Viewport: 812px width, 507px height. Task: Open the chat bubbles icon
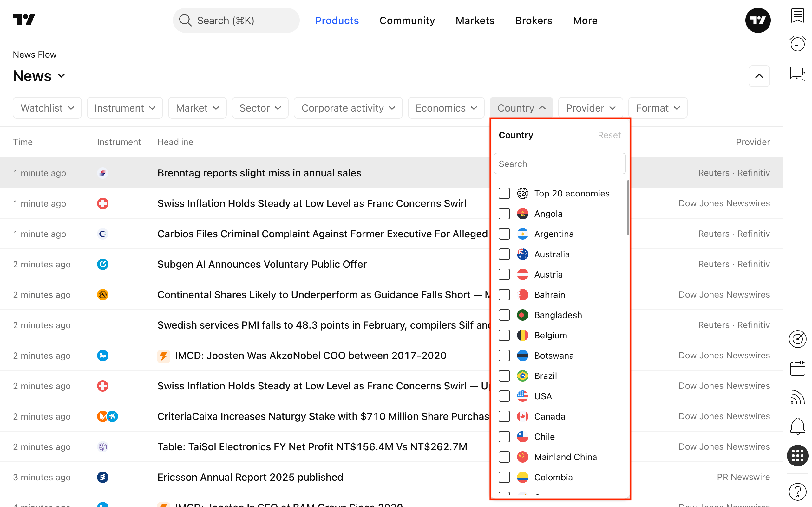pyautogui.click(x=797, y=74)
